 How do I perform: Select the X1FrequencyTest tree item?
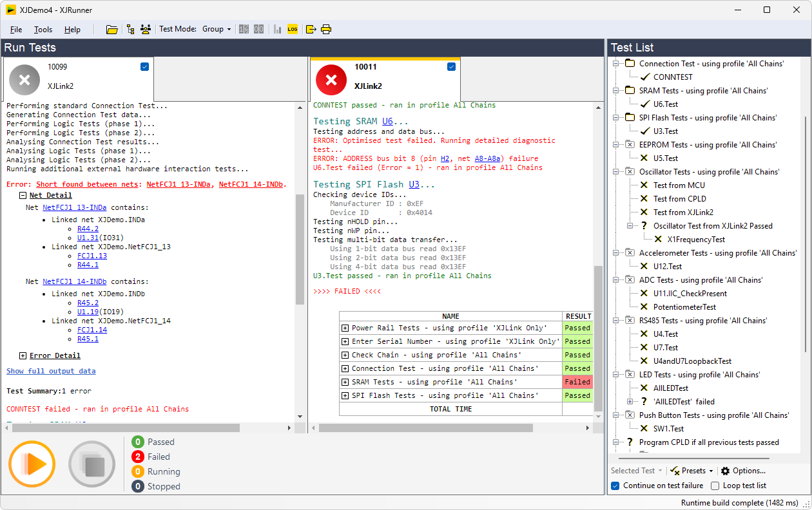(x=696, y=240)
